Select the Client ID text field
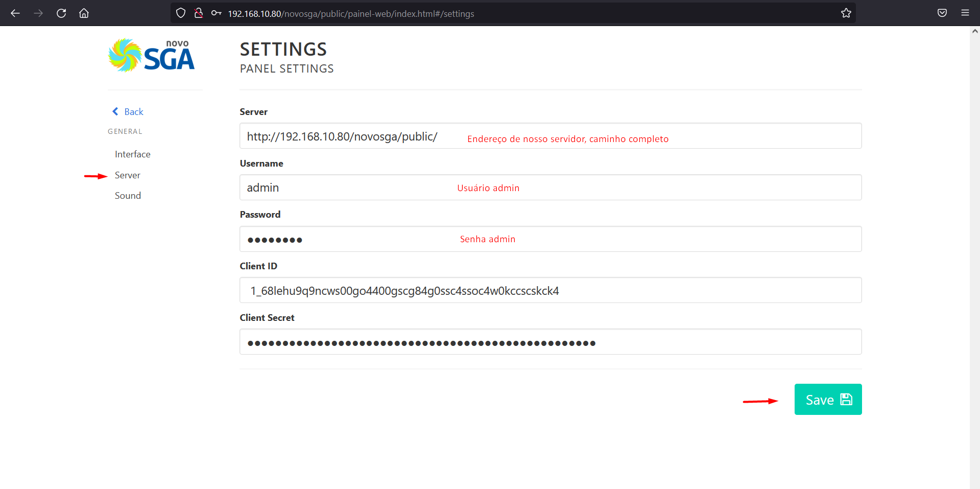Image resolution: width=980 pixels, height=489 pixels. coord(550,290)
